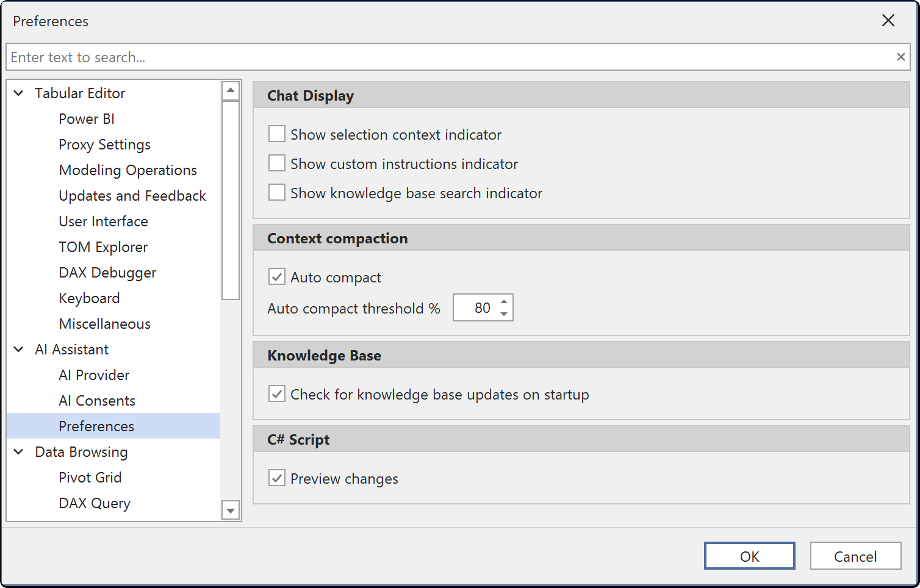Collapse the Data Browsing section

18,452
